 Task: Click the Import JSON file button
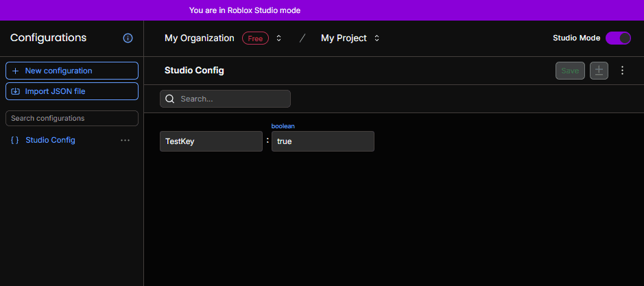[x=72, y=91]
